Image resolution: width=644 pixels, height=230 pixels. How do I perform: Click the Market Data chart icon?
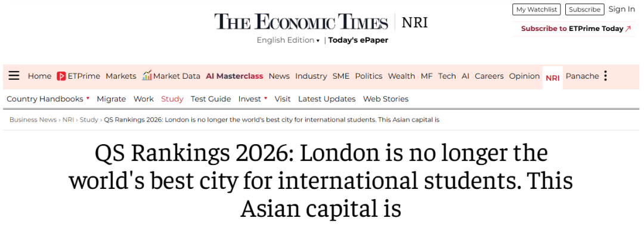point(147,75)
